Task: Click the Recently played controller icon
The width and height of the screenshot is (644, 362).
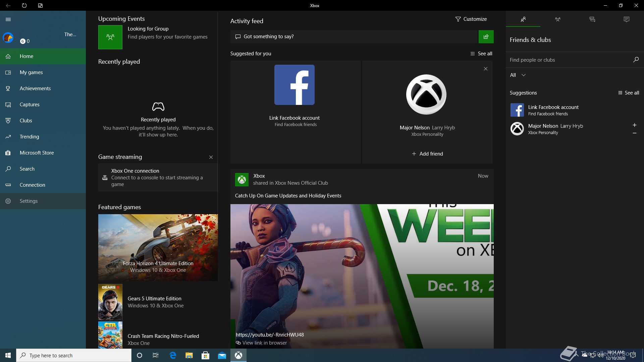Action: pyautogui.click(x=158, y=107)
